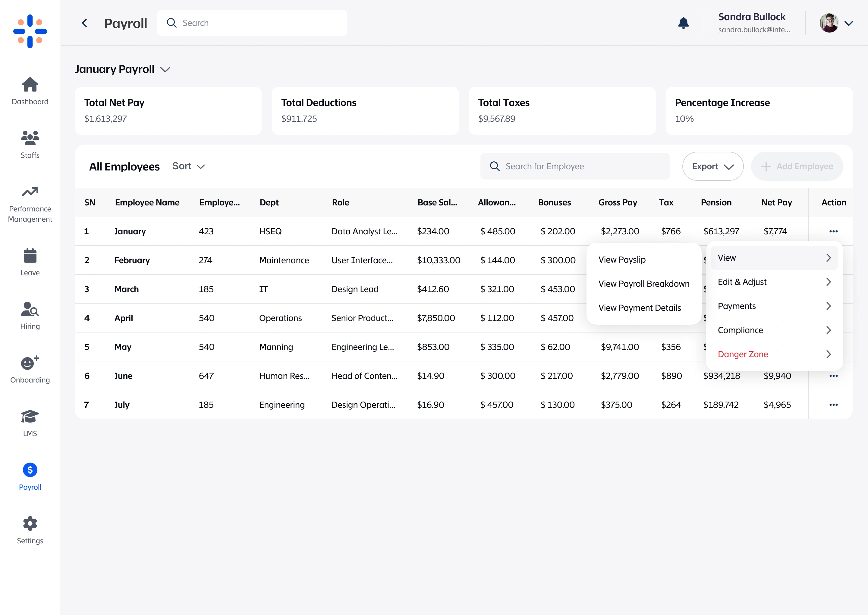The width and height of the screenshot is (868, 615).
Task: Open the Hiring sidebar icon
Action: [30, 309]
